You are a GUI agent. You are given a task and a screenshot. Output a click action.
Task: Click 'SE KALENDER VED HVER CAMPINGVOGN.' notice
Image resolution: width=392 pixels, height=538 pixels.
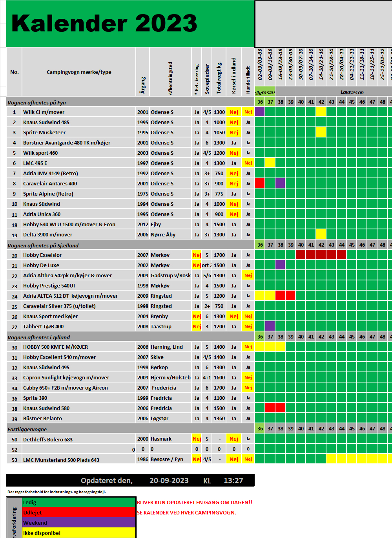[x=186, y=512]
